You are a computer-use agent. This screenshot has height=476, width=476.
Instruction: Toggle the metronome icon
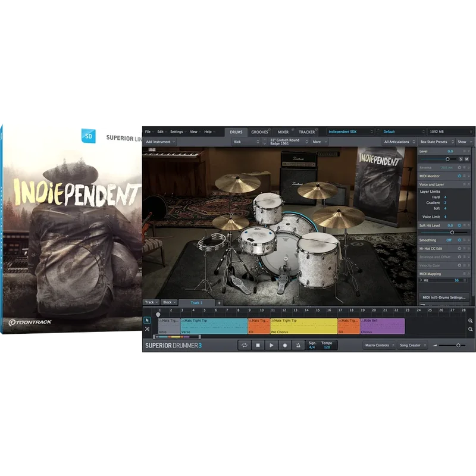[x=298, y=345]
